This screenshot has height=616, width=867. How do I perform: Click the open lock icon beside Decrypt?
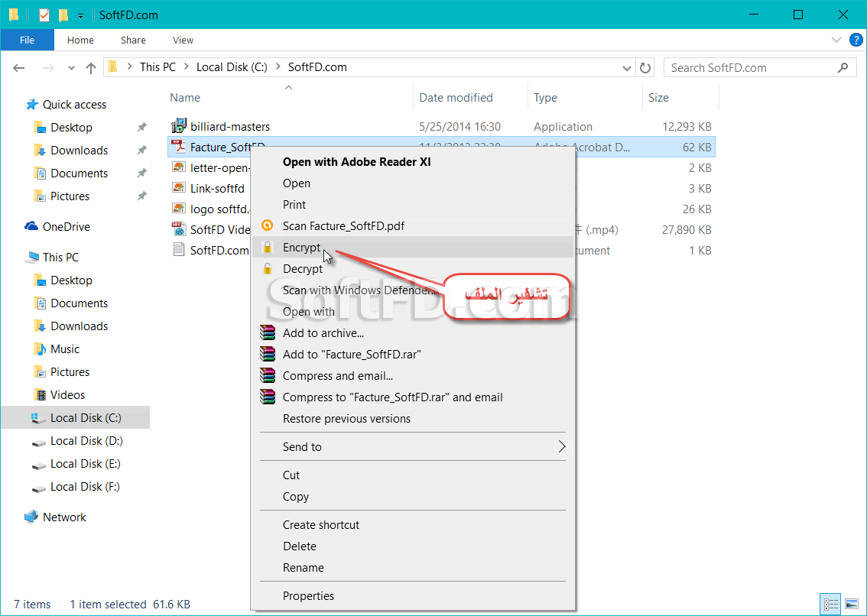267,269
